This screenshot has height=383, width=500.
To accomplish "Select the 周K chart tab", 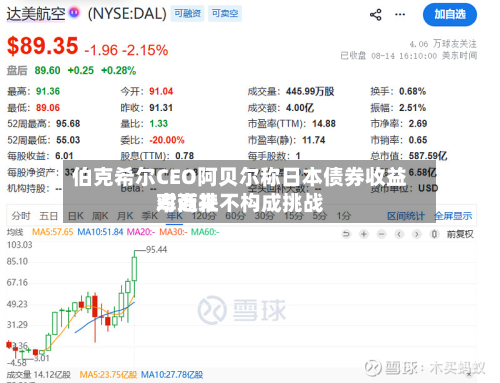I will click(100, 216).
